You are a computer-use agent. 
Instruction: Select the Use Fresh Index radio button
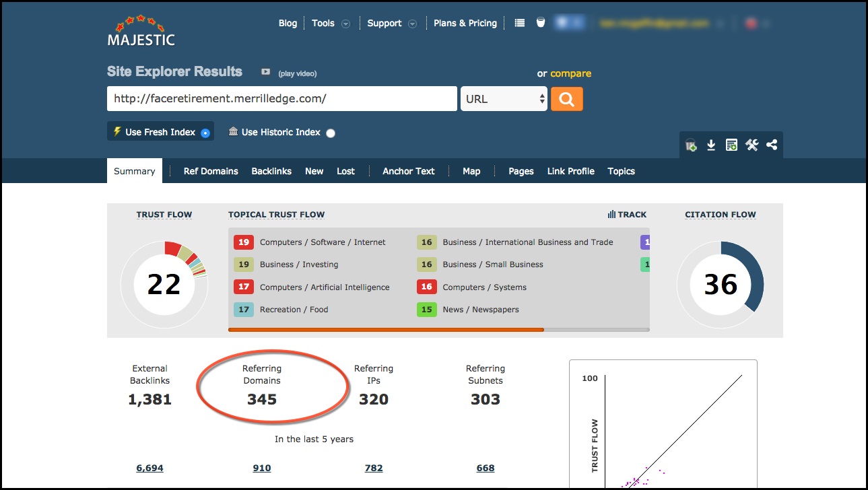coord(205,133)
